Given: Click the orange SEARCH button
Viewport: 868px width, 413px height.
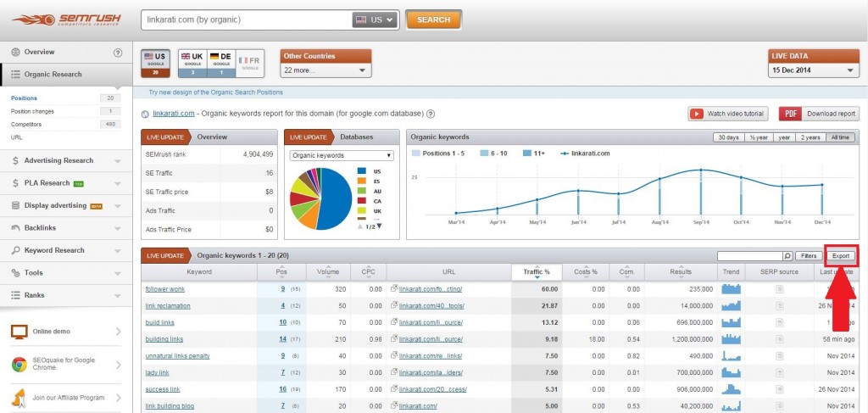Looking at the screenshot, I should coord(433,20).
